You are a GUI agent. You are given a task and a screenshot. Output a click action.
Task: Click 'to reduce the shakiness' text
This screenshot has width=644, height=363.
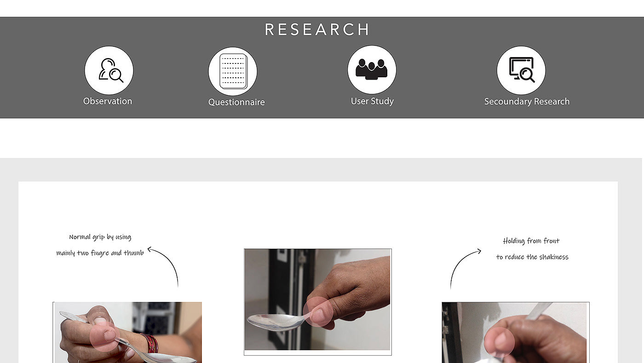(532, 257)
